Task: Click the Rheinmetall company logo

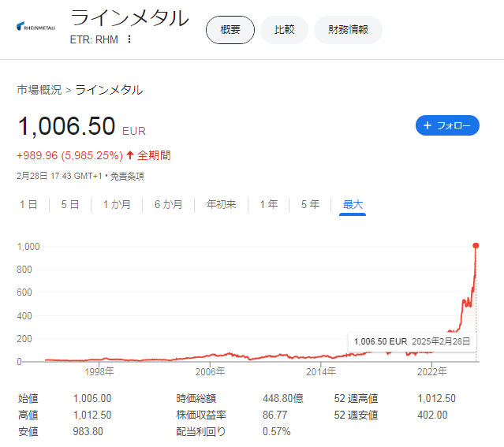Action: (35, 26)
